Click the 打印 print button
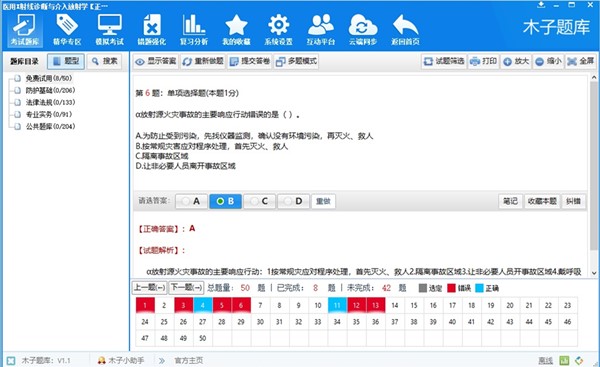The width and height of the screenshot is (600, 367). (x=483, y=61)
